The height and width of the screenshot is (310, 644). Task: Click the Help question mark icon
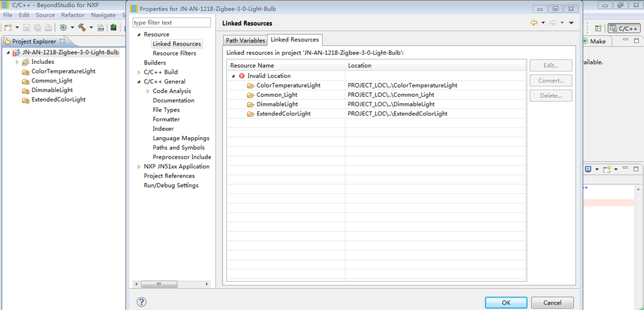[x=142, y=302]
